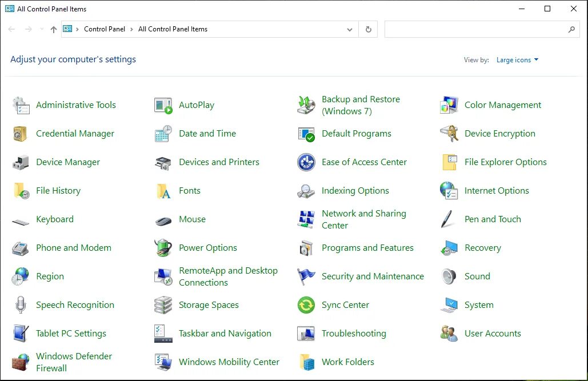Open the Region globe-clock icon

[x=20, y=276]
